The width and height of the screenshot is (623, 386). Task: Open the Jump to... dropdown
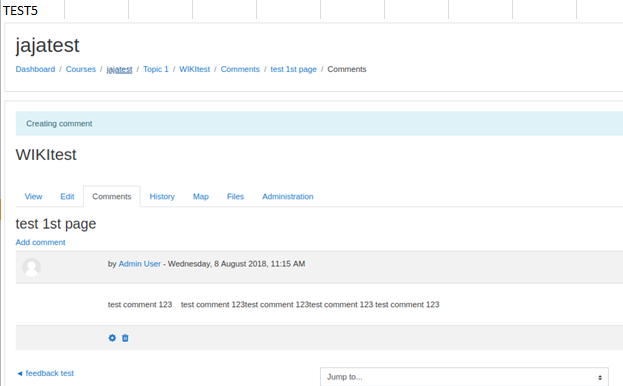(x=464, y=377)
